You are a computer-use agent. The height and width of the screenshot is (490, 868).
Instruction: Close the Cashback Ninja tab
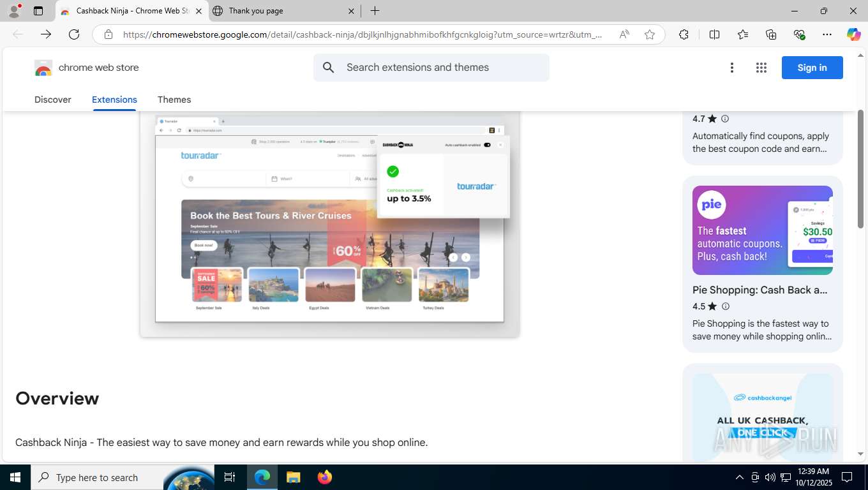[198, 11]
